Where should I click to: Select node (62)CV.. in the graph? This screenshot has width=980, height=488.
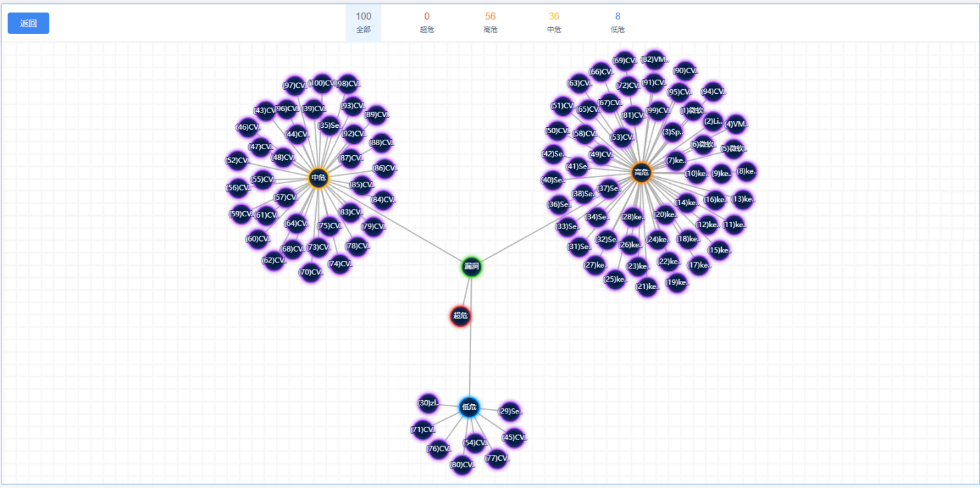[273, 260]
